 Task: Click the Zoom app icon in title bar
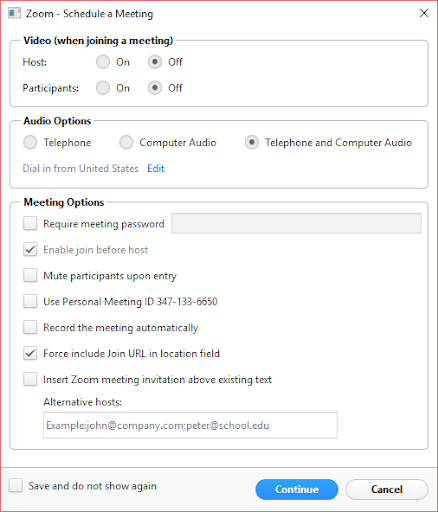(14, 13)
